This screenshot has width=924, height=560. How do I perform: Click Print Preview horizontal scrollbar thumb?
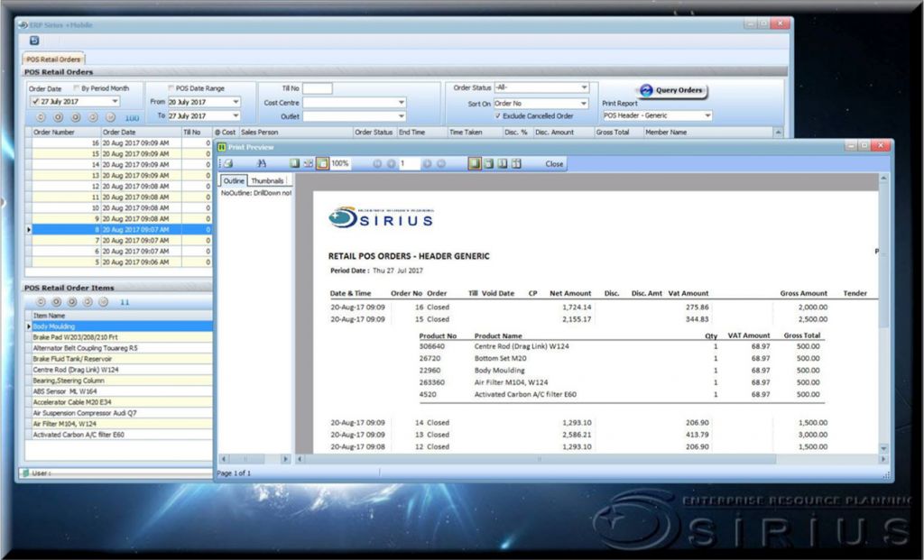(x=540, y=459)
